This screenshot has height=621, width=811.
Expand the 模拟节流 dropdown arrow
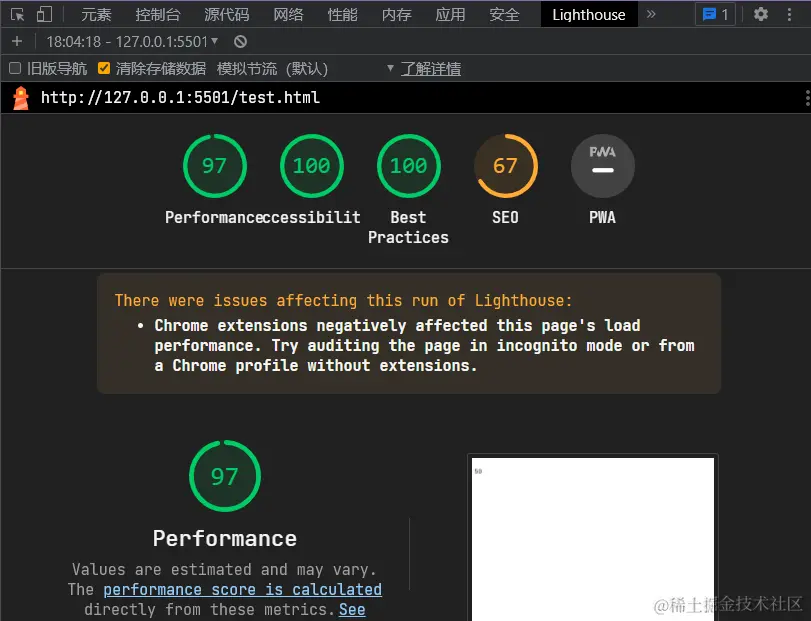coord(390,68)
